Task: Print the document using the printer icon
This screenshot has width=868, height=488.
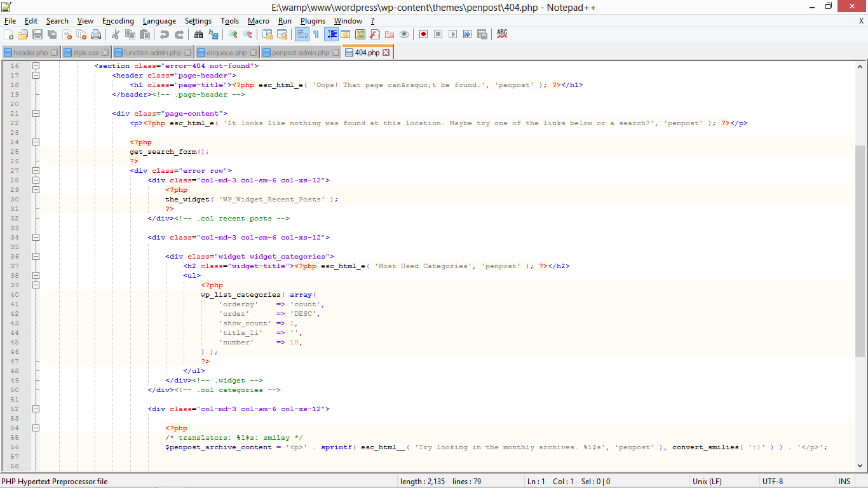Action: 96,34
